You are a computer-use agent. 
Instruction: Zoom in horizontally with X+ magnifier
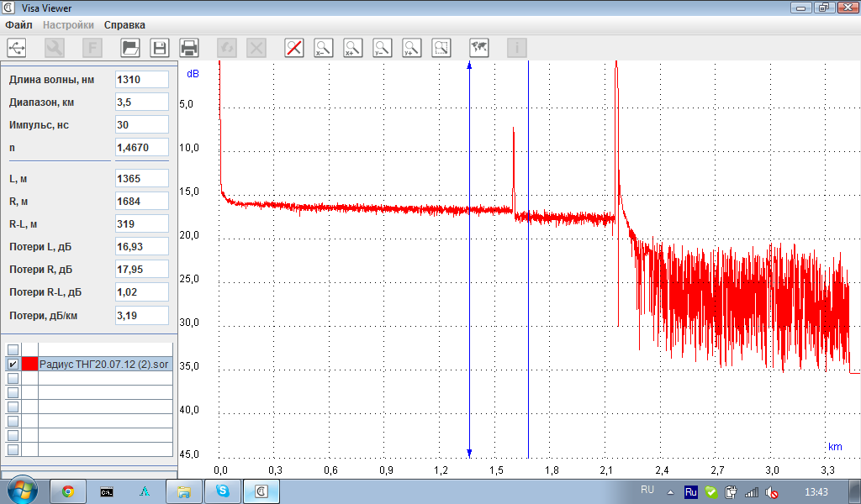click(353, 48)
